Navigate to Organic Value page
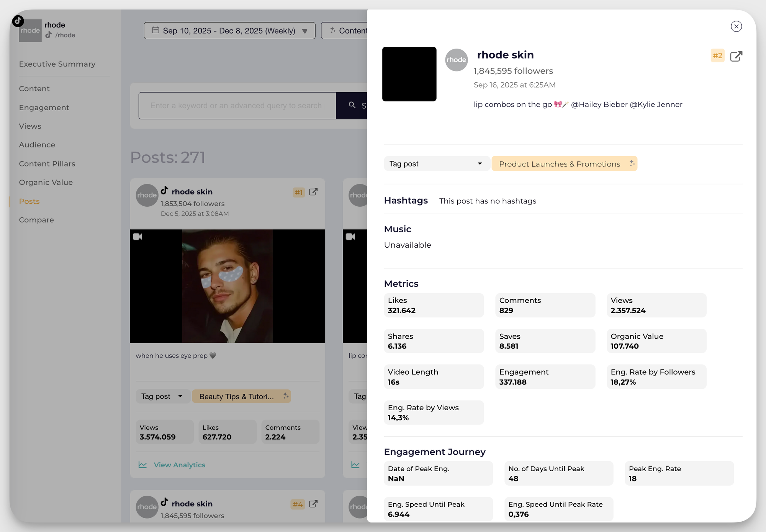 (x=46, y=183)
